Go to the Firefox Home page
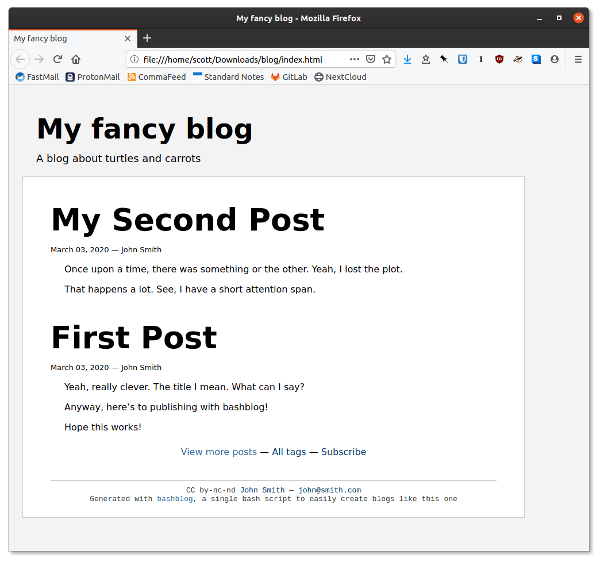This screenshot has width=600, height=562. tap(76, 59)
